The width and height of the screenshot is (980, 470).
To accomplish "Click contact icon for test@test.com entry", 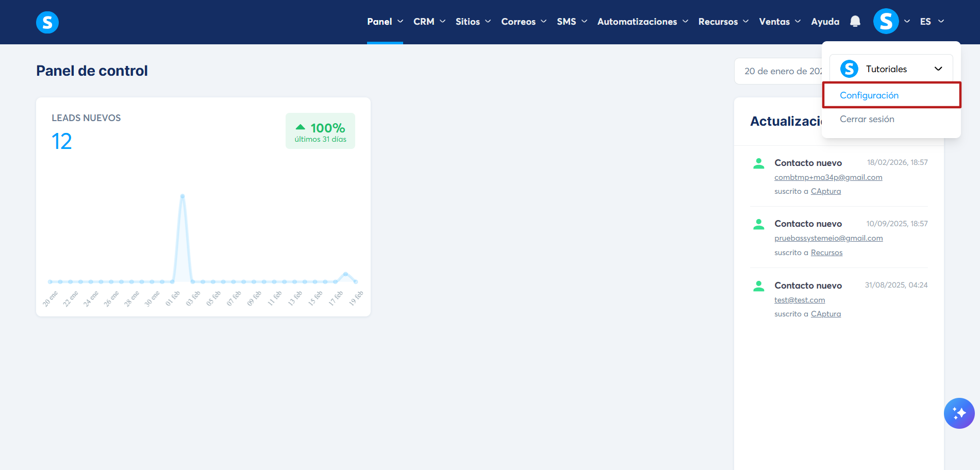I will click(x=758, y=286).
